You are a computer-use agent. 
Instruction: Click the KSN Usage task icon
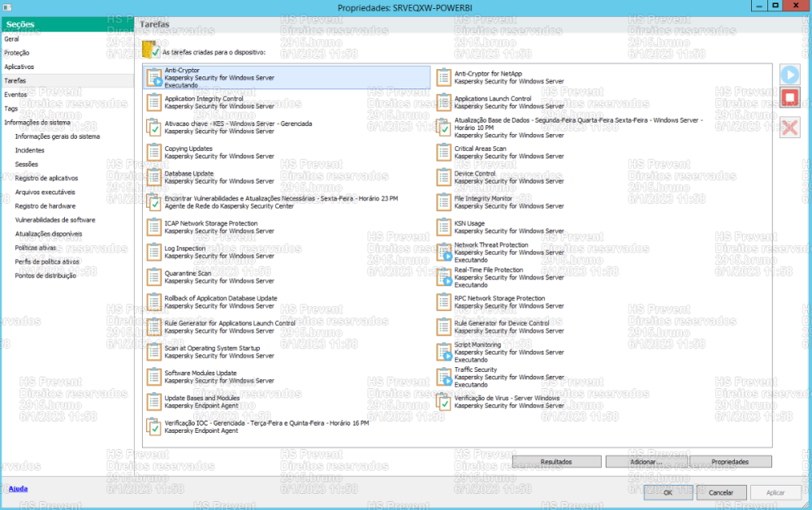tap(444, 227)
